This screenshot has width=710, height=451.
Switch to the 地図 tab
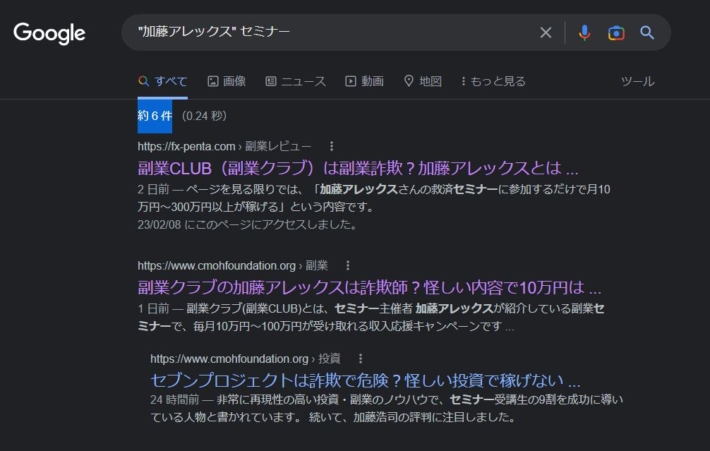click(x=423, y=82)
